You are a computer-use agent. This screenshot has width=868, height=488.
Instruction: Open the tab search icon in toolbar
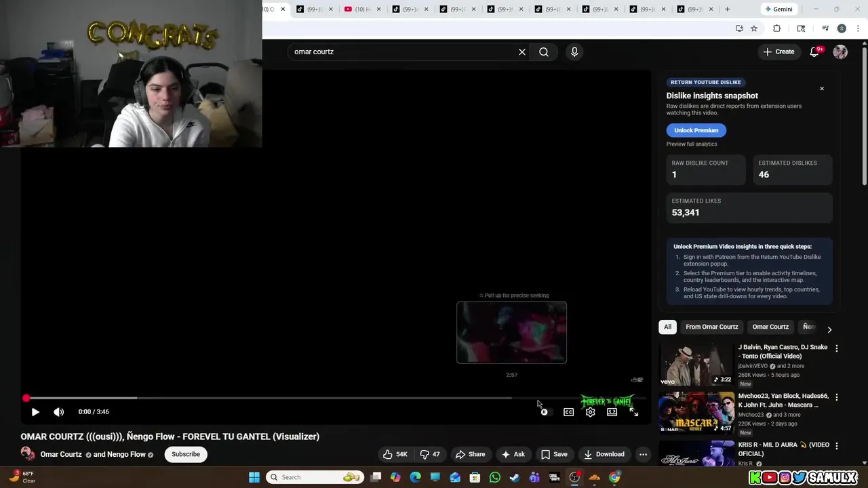click(x=801, y=28)
